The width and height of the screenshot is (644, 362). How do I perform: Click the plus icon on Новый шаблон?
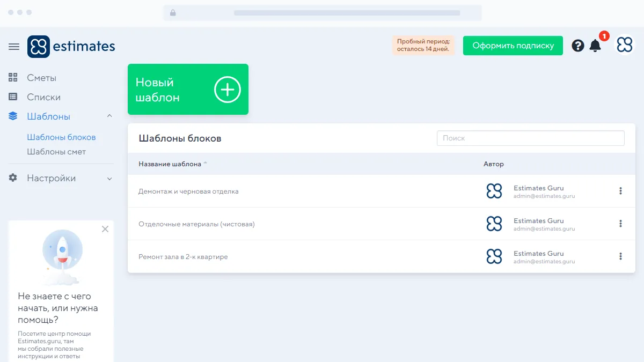(228, 90)
